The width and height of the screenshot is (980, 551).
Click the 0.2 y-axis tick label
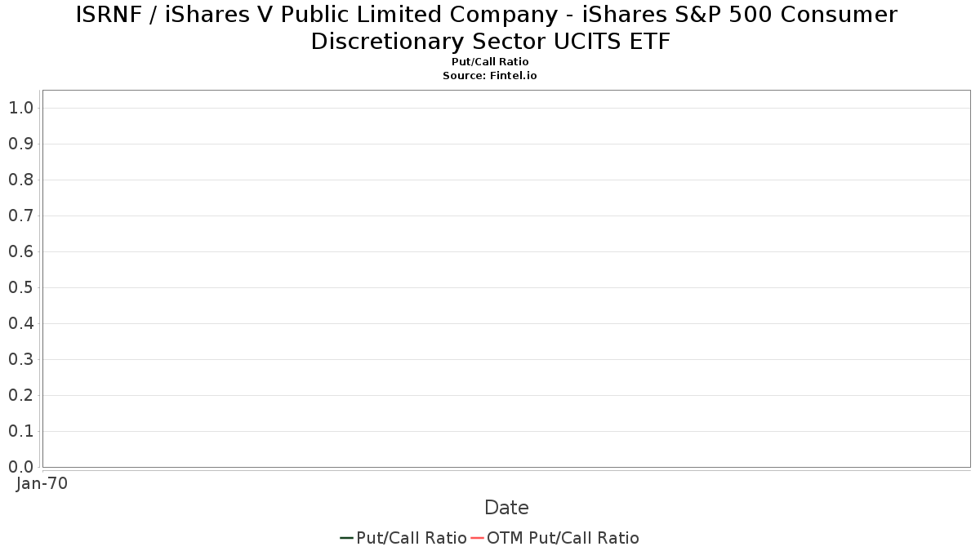[x=20, y=395]
